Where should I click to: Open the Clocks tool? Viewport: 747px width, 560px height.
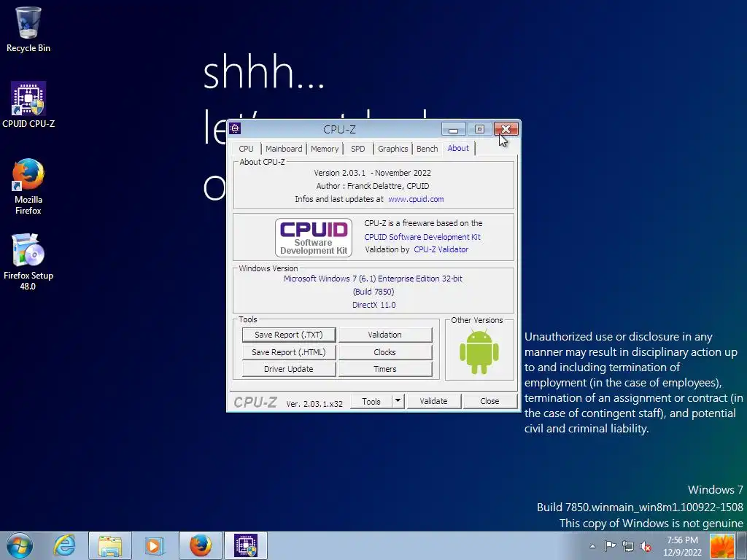(385, 352)
